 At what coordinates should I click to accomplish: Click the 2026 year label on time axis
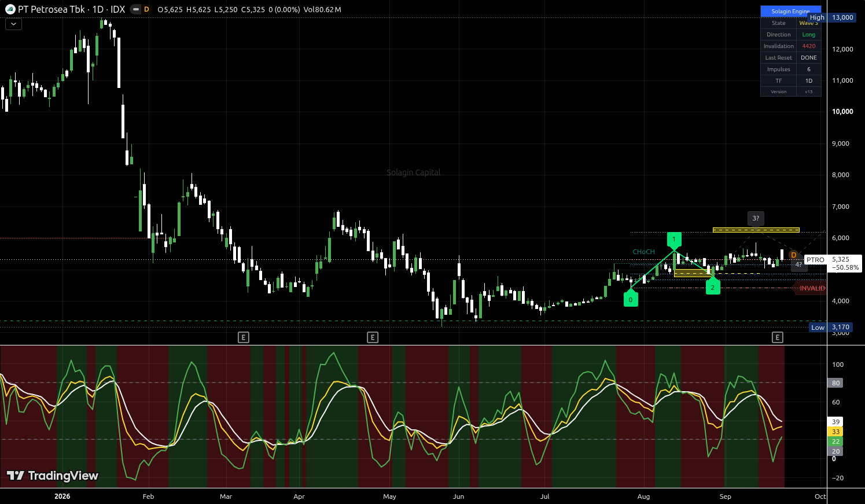pos(62,496)
